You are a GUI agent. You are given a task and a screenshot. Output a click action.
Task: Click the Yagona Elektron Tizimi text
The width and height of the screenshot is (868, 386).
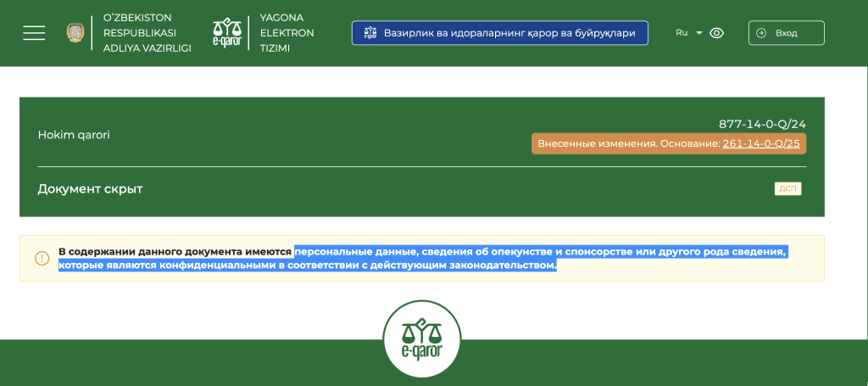click(287, 33)
